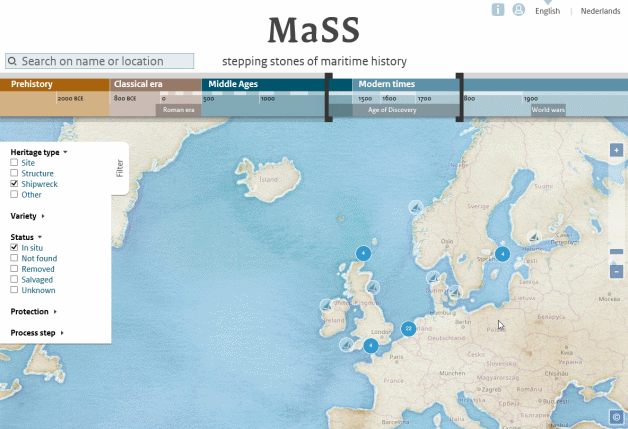
Task: Click the map zoom out minus button
Action: tap(616, 271)
